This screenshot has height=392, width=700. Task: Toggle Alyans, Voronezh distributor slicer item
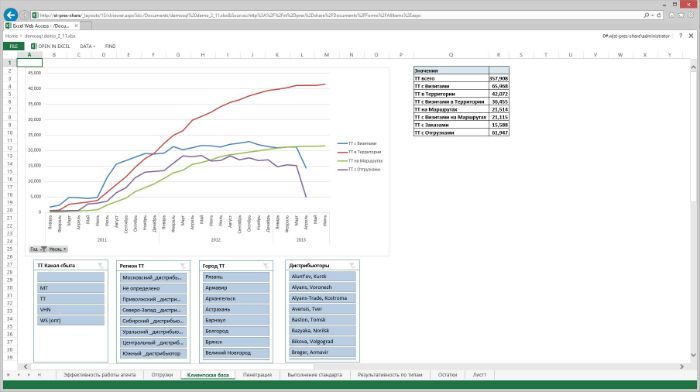point(322,287)
